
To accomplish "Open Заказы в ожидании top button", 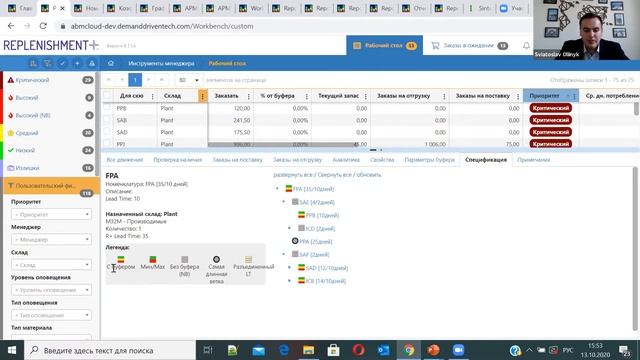I will click(x=469, y=46).
